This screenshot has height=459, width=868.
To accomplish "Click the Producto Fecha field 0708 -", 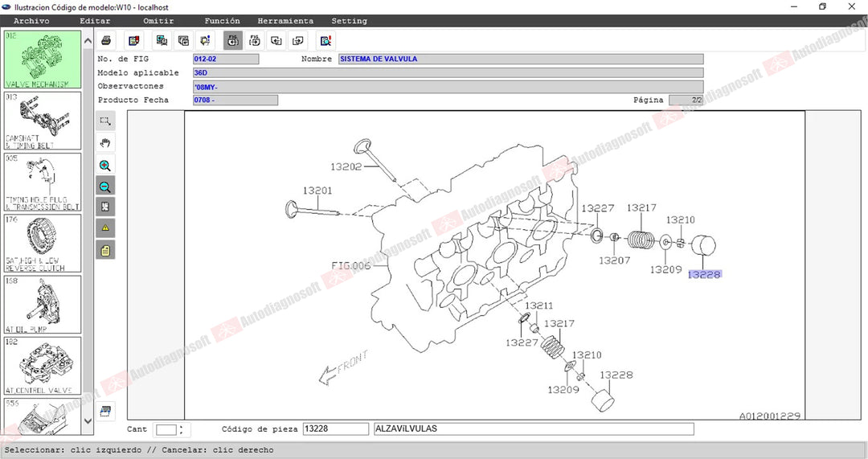I will click(x=235, y=100).
